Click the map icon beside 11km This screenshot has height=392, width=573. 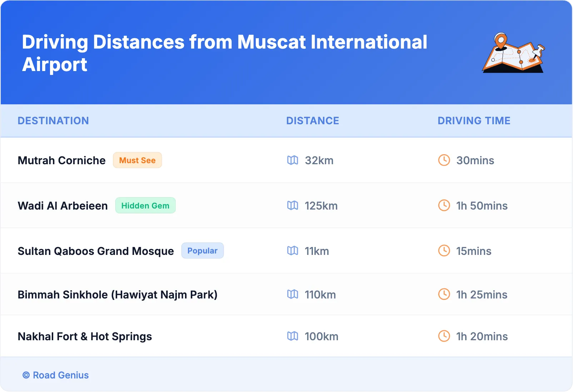[293, 251]
